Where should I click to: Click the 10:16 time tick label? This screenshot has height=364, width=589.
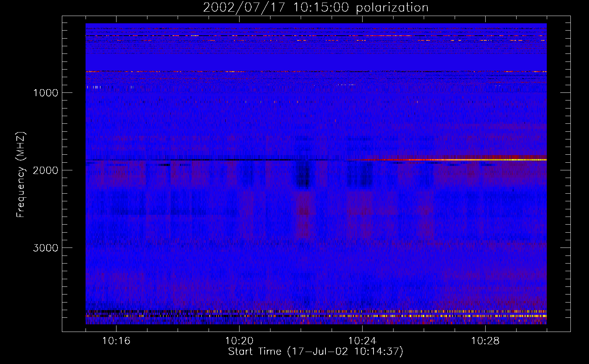[x=116, y=341]
